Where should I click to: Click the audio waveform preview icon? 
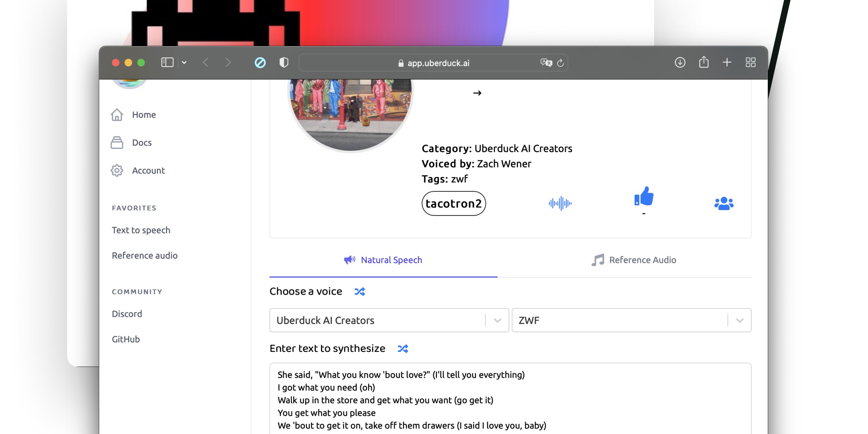pos(560,203)
